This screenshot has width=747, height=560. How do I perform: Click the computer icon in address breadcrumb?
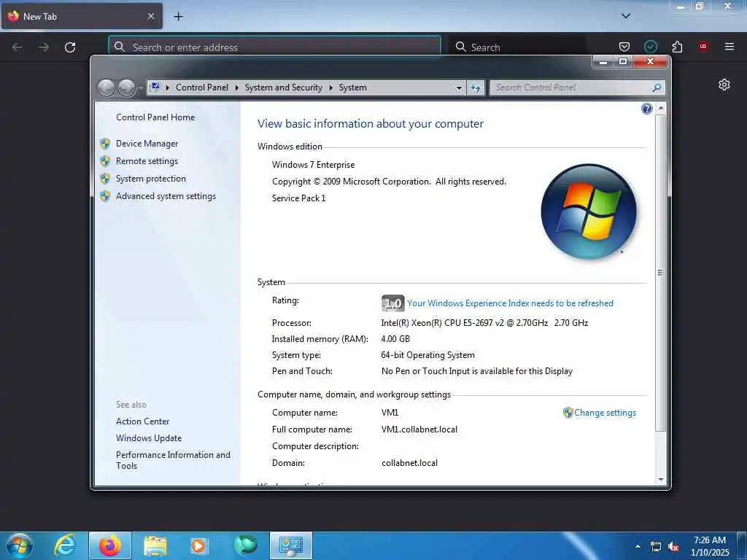[155, 87]
